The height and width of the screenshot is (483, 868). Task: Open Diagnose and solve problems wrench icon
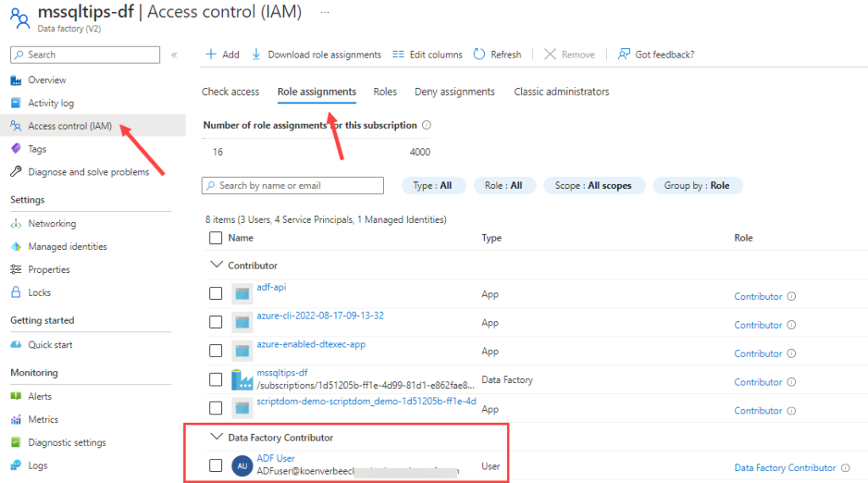click(x=16, y=171)
